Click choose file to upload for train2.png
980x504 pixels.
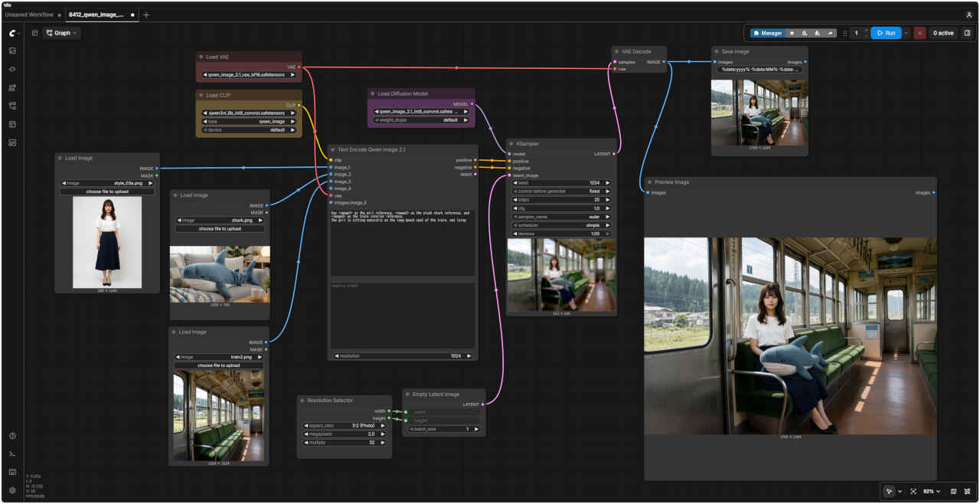(x=219, y=365)
